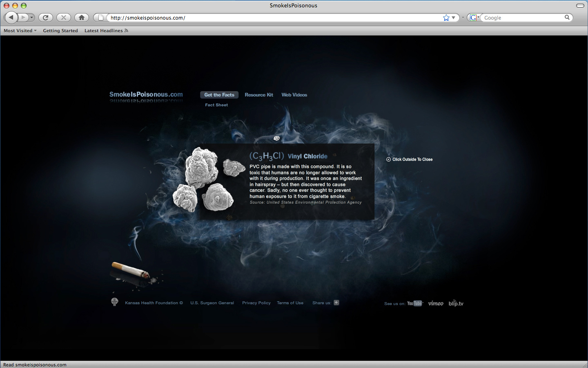Viewport: 588px width, 368px height.
Task: Click the Vinyl Chloride heading text
Action: click(x=307, y=156)
